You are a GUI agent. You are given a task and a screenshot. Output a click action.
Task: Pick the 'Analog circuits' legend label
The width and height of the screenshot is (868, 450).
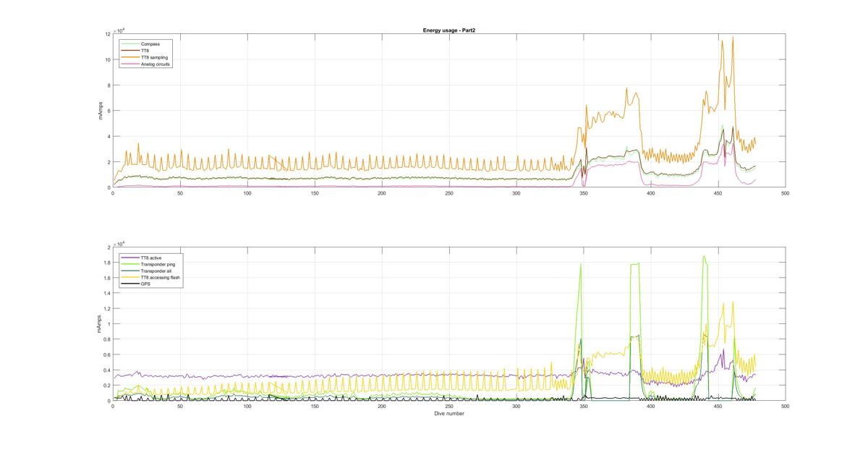point(156,64)
